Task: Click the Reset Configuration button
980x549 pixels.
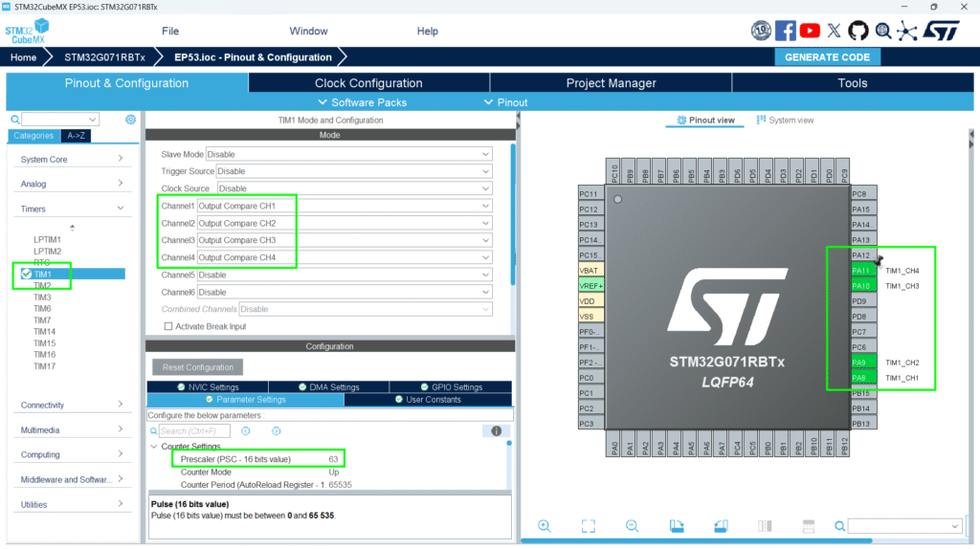Action: tap(197, 367)
